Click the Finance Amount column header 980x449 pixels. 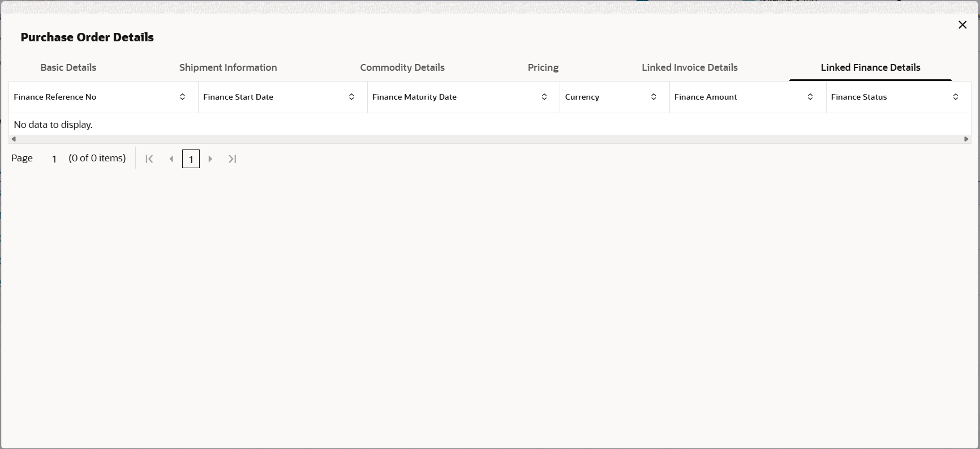748,97
